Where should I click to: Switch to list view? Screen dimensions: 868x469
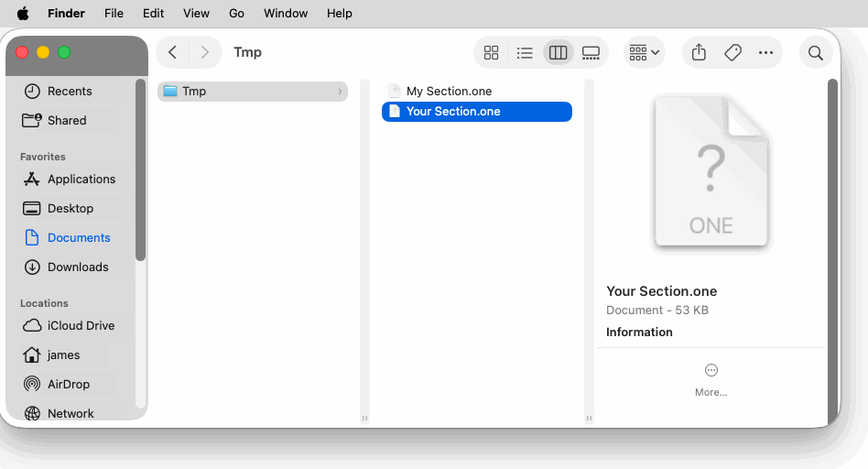[x=525, y=53]
